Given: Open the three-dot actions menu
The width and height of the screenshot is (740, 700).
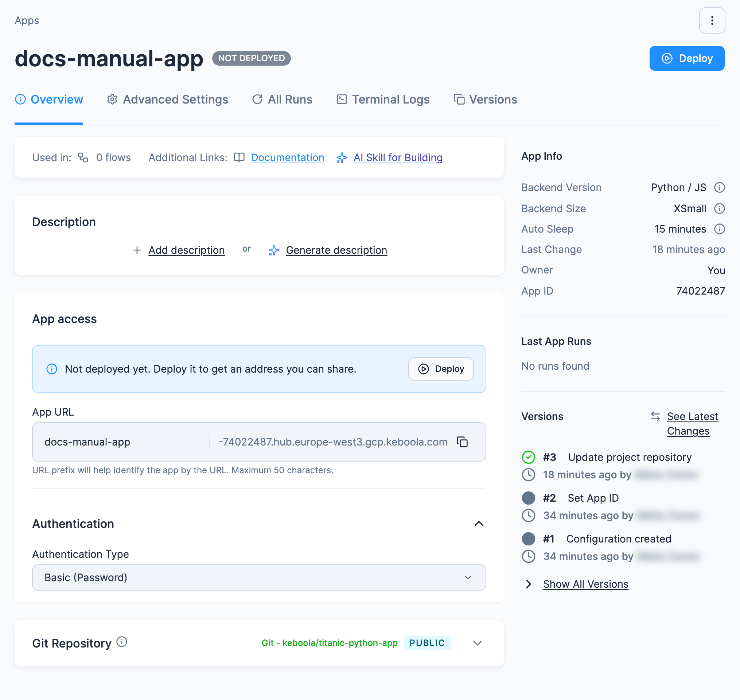Looking at the screenshot, I should click(x=712, y=20).
